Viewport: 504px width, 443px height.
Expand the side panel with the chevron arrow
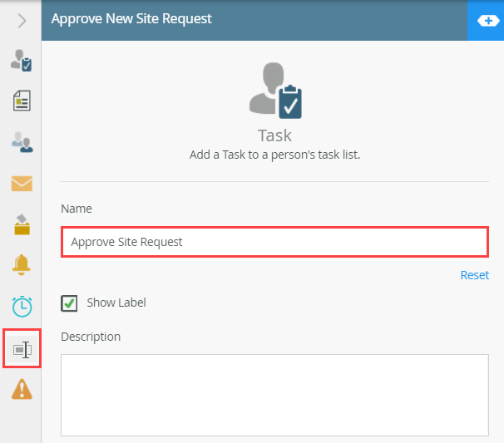click(22, 21)
